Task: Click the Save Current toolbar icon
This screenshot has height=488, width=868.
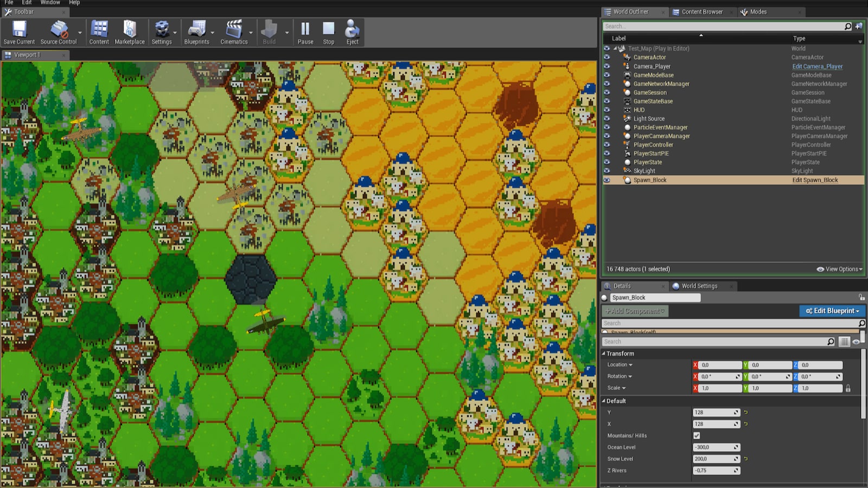Action: pos(19,33)
